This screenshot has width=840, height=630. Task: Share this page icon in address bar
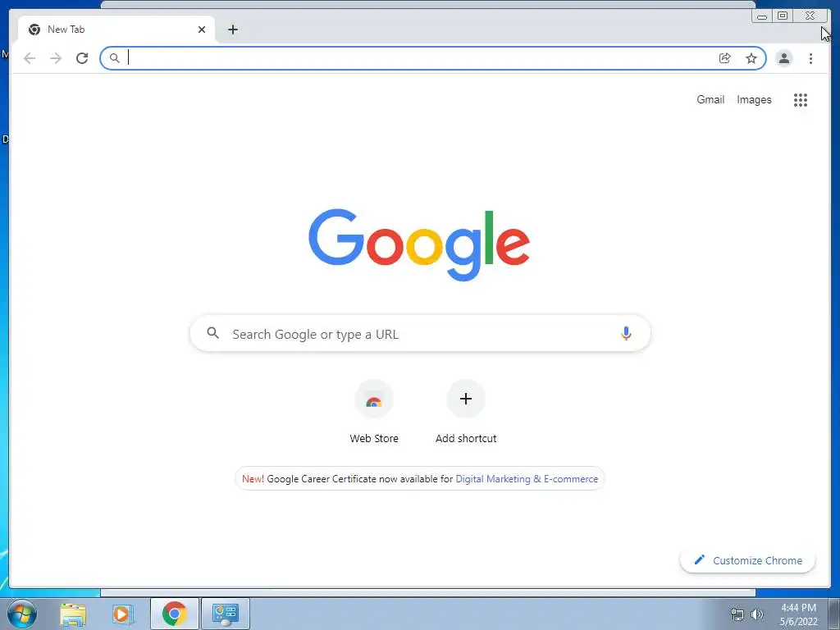pyautogui.click(x=725, y=58)
